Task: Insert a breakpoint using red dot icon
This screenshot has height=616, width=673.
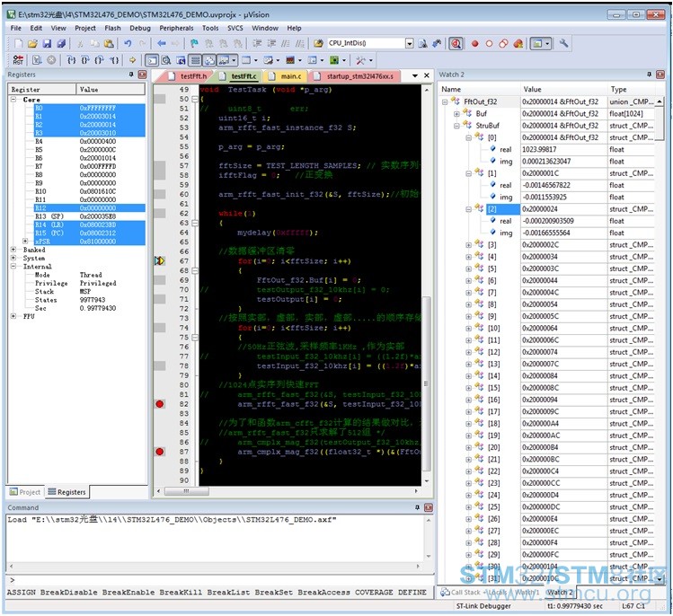Action: (x=474, y=44)
